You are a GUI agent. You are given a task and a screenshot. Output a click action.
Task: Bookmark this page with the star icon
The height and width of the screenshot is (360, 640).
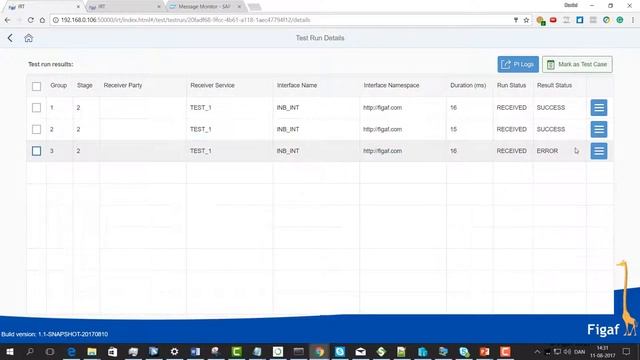pyautogui.click(x=526, y=20)
